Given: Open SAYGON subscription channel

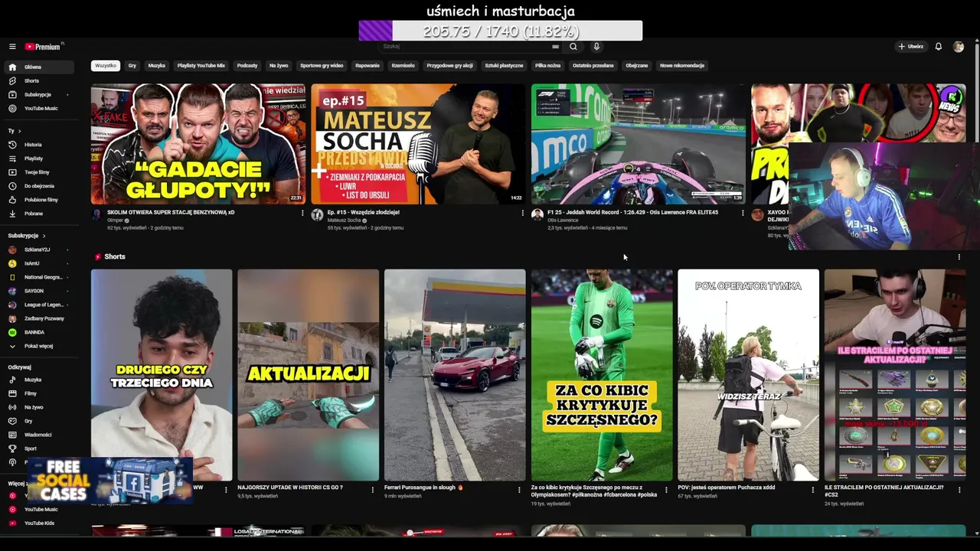Looking at the screenshot, I should (x=38, y=291).
